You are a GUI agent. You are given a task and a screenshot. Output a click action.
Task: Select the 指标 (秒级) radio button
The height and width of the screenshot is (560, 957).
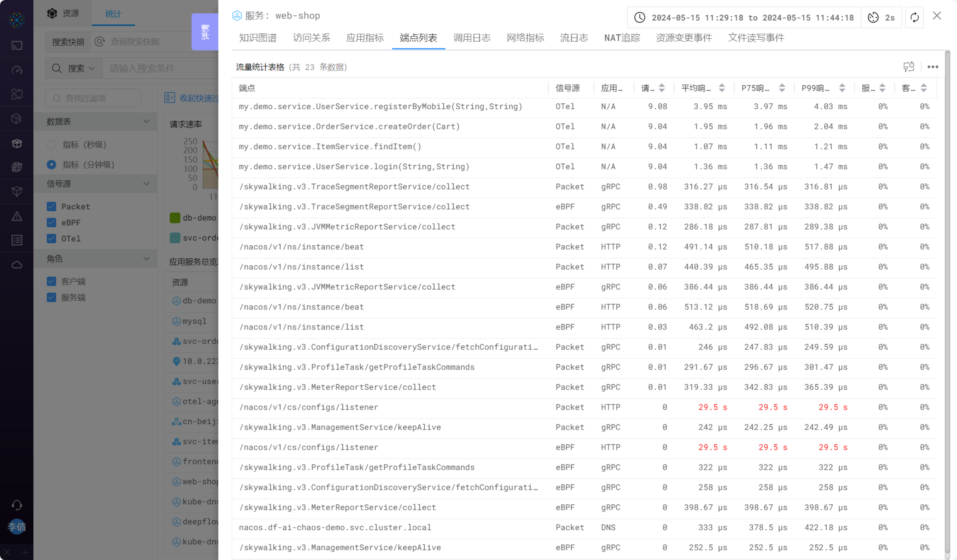(51, 145)
